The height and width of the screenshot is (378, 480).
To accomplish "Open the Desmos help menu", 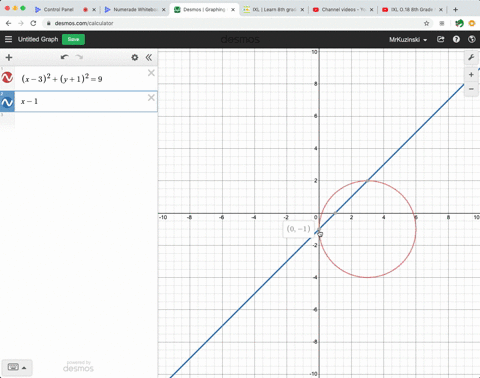I will pyautogui.click(x=456, y=39).
